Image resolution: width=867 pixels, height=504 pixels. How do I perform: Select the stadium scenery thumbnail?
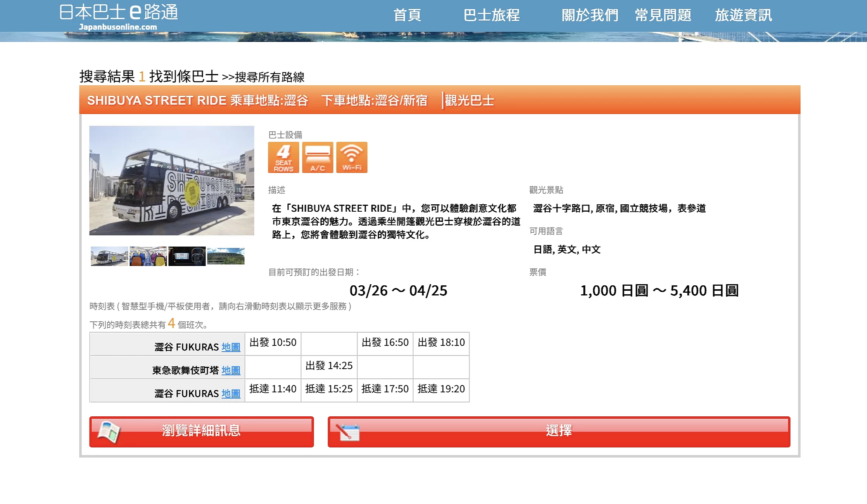point(226,256)
